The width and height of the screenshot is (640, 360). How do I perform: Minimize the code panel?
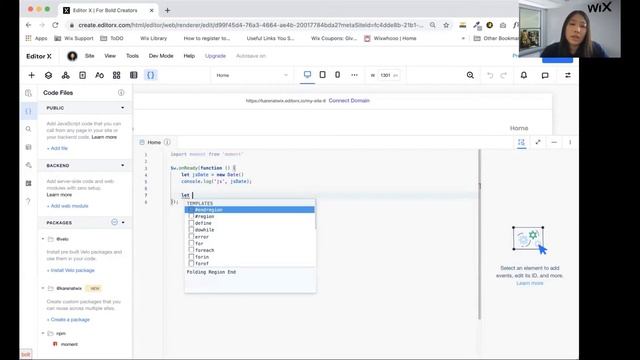[x=554, y=142]
